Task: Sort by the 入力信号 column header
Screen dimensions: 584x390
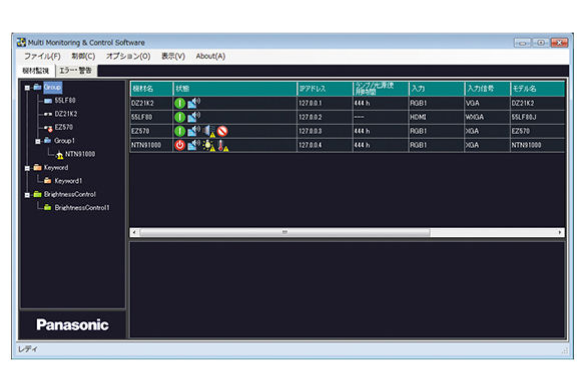Action: pyautogui.click(x=488, y=89)
